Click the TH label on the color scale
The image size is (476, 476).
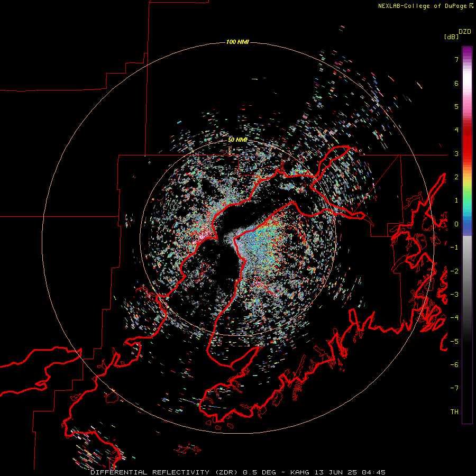454,412
